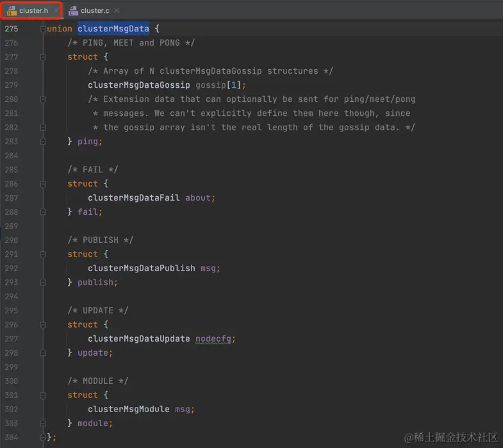Switch to the cluster.h tab
Screen dimensions: 503x448
pyautogui.click(x=31, y=11)
